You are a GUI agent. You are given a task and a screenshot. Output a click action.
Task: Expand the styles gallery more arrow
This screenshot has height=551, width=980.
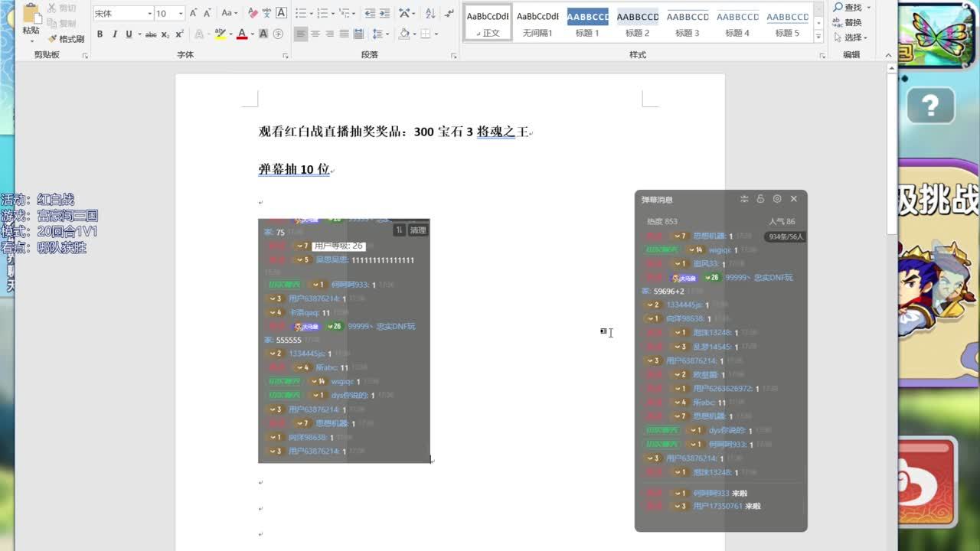click(818, 37)
